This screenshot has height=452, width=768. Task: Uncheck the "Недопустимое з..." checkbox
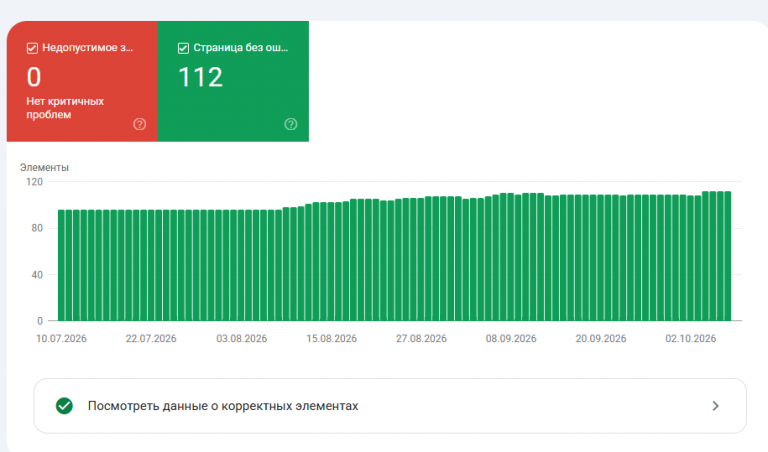click(x=32, y=48)
